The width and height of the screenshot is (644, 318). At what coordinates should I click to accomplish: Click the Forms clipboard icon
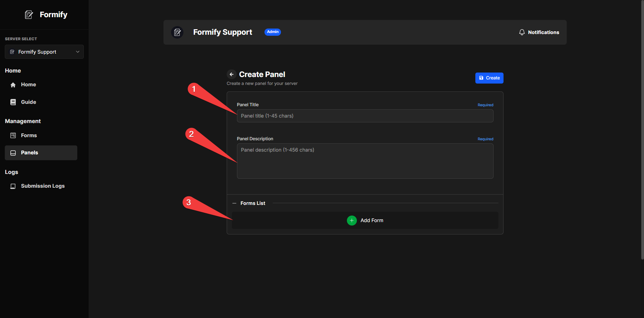[13, 135]
